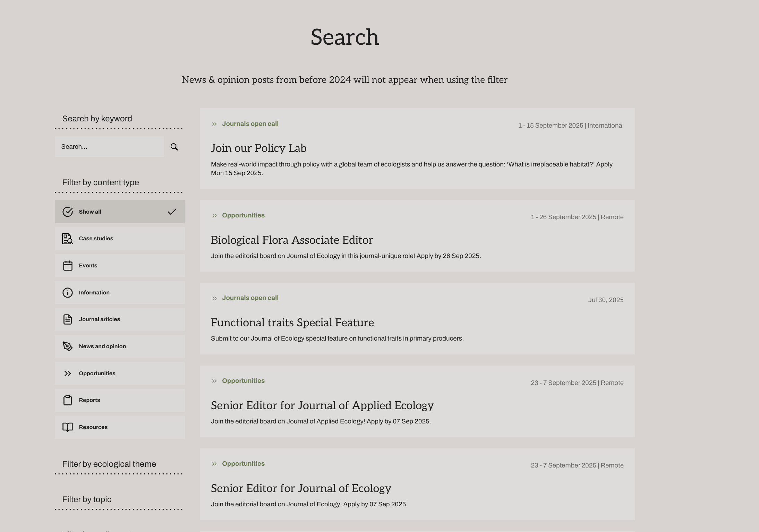Open Opportunities tag on Biological Flora card
This screenshot has height=532, width=759.
(x=243, y=215)
